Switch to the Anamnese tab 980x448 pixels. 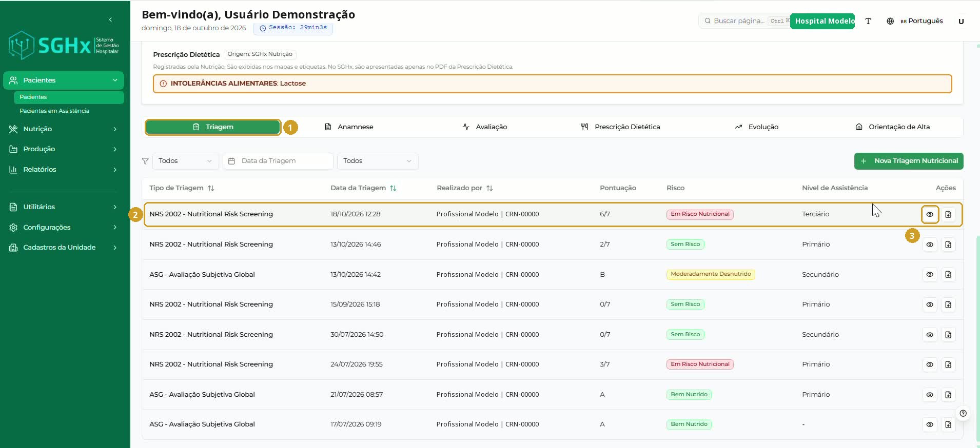pyautogui.click(x=349, y=127)
